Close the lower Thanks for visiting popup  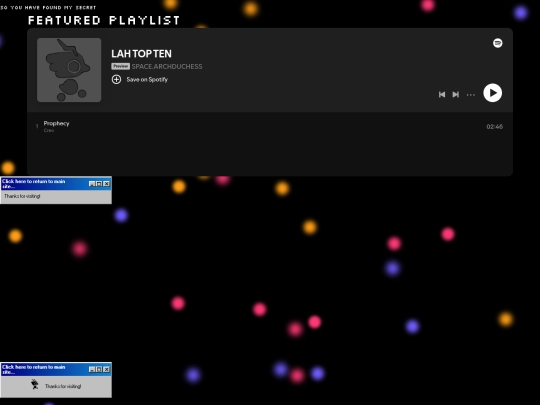pos(106,370)
